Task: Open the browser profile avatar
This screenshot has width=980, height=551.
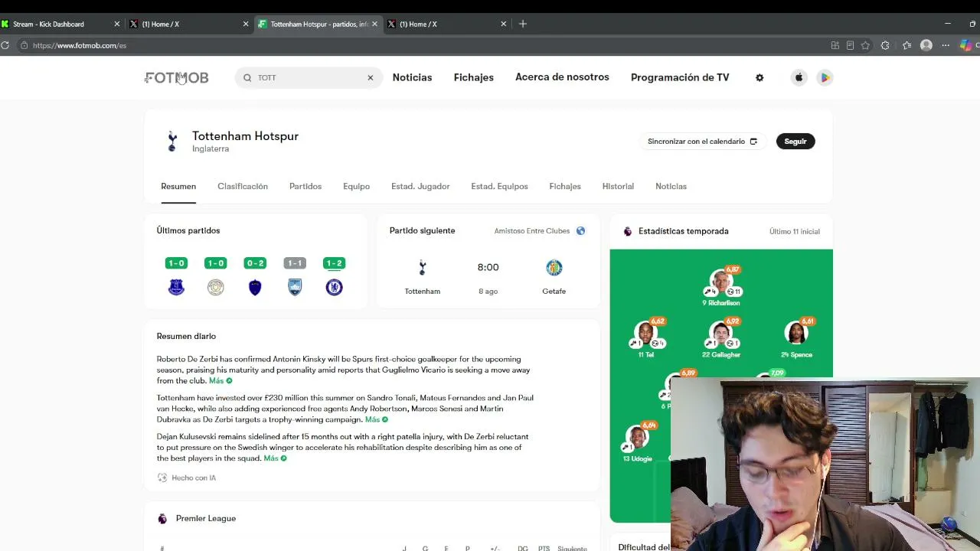Action: (x=926, y=46)
